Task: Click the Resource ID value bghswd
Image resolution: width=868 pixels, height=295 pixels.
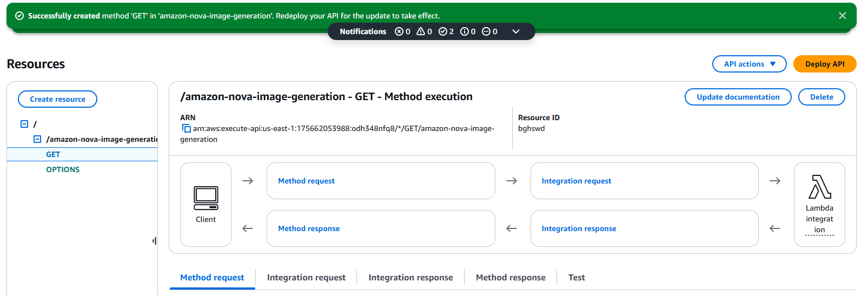Action: click(x=532, y=128)
